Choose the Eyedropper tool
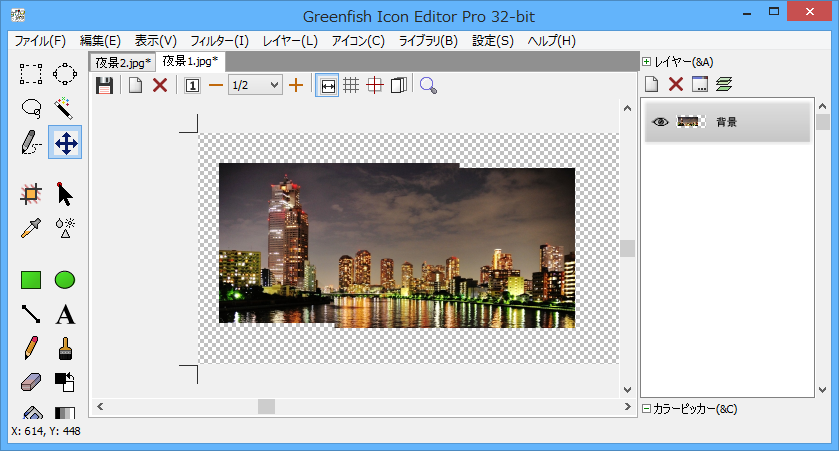Screen dimensions: 839x451 [x=31, y=227]
